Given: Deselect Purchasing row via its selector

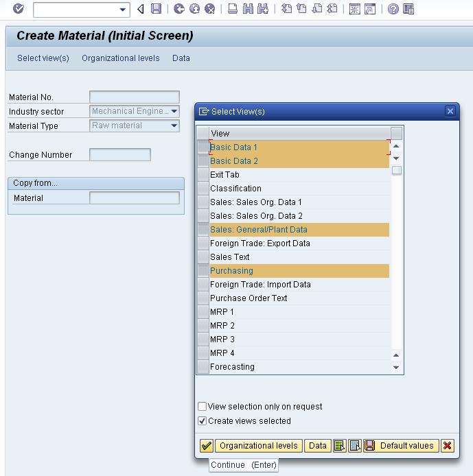Looking at the screenshot, I should 203,270.
